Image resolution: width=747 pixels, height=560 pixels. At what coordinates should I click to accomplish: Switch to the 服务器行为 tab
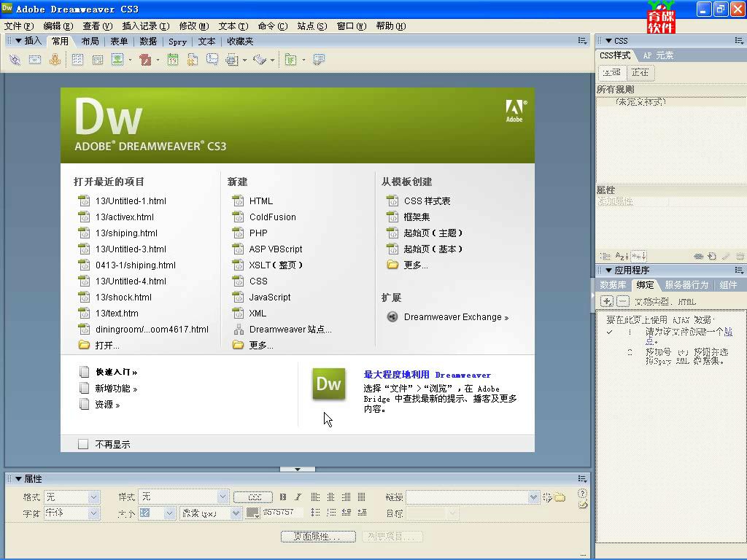click(686, 285)
